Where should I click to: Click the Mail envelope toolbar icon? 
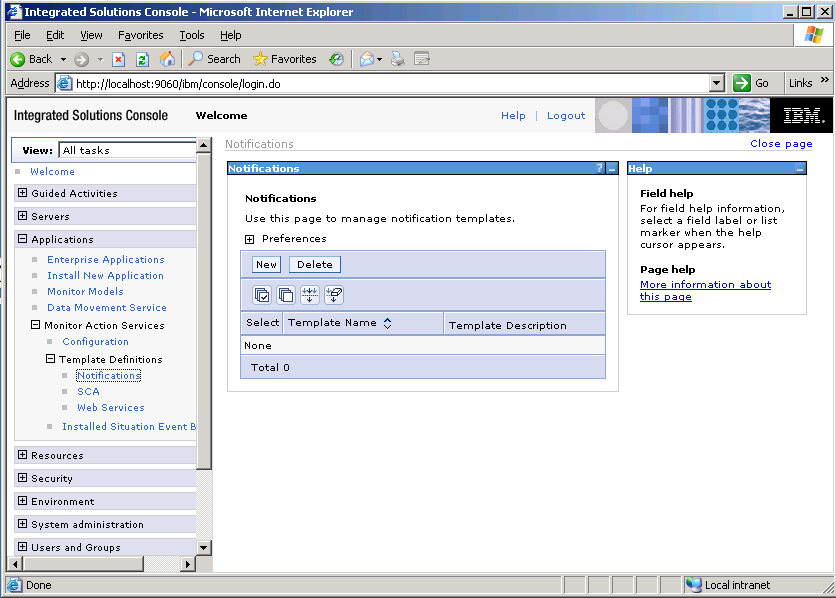[x=367, y=59]
